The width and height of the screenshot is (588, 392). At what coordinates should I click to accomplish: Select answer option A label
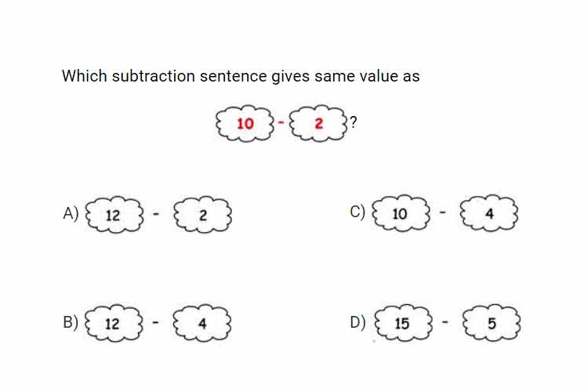point(71,213)
